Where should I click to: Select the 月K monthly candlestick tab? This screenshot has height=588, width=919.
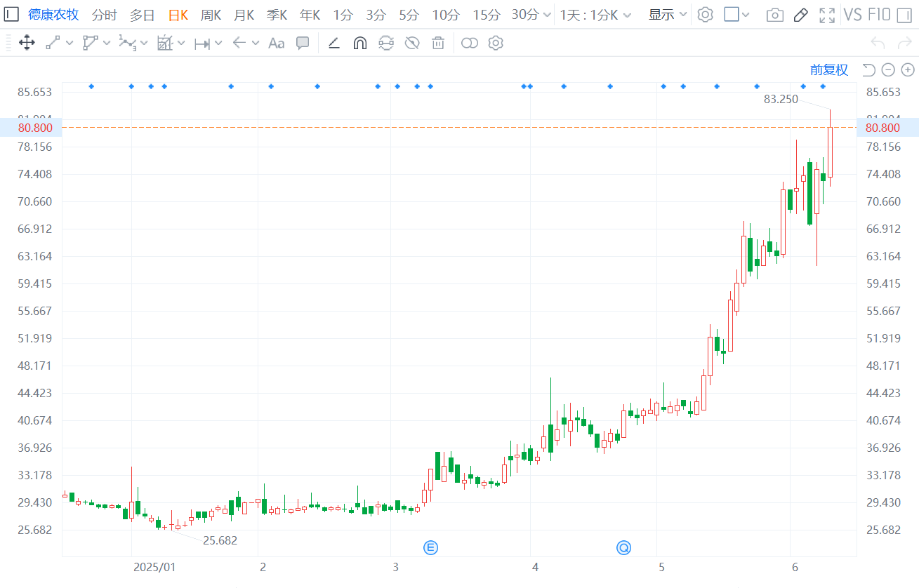point(244,15)
